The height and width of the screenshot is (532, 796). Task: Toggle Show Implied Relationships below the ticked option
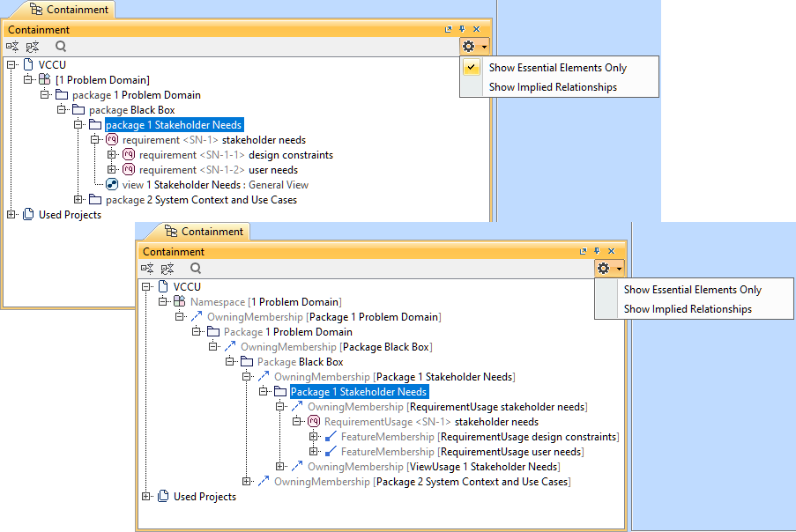click(x=553, y=87)
